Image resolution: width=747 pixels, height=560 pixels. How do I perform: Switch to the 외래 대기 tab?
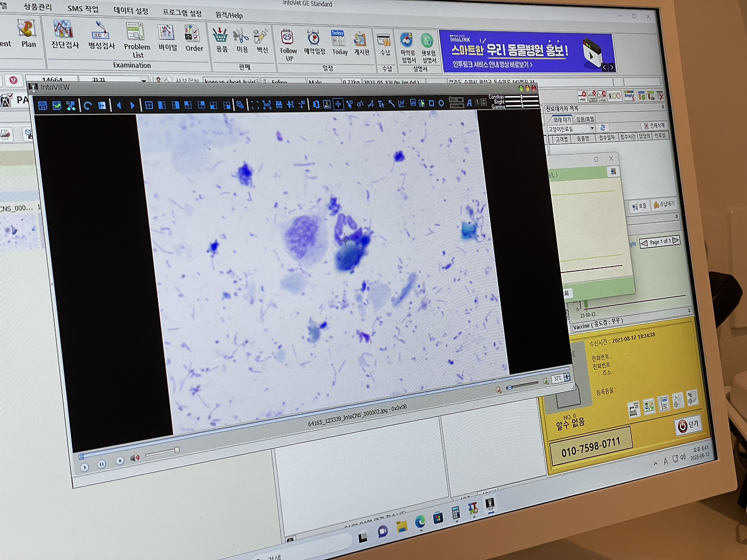(x=562, y=120)
